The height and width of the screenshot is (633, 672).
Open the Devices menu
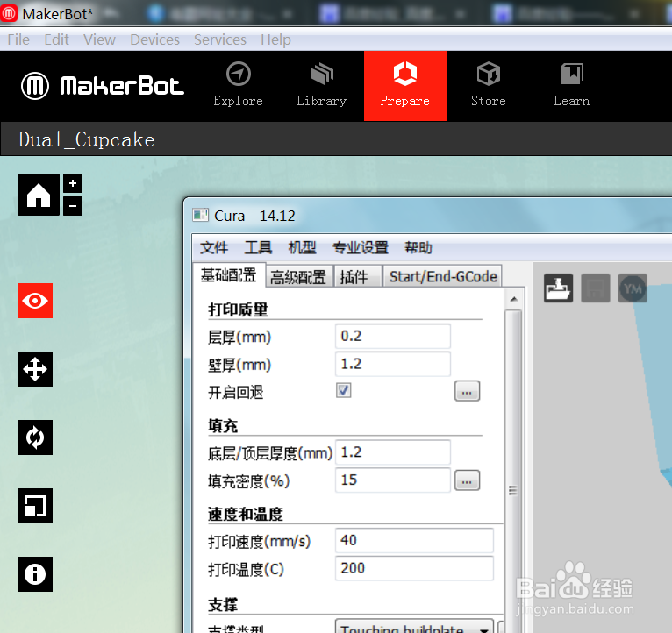tap(154, 39)
